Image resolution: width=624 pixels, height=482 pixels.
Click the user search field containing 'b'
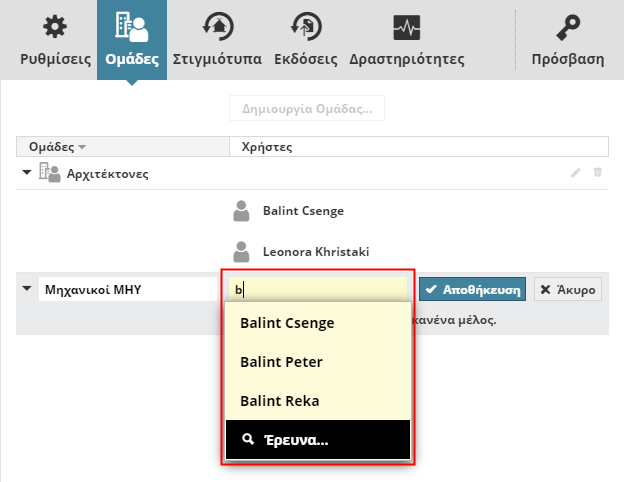pos(318,290)
